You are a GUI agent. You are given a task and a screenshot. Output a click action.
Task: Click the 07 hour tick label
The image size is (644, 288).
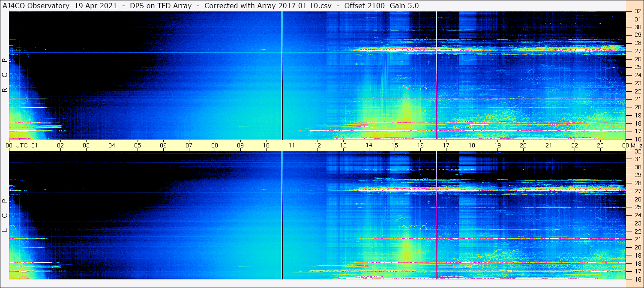[189, 146]
